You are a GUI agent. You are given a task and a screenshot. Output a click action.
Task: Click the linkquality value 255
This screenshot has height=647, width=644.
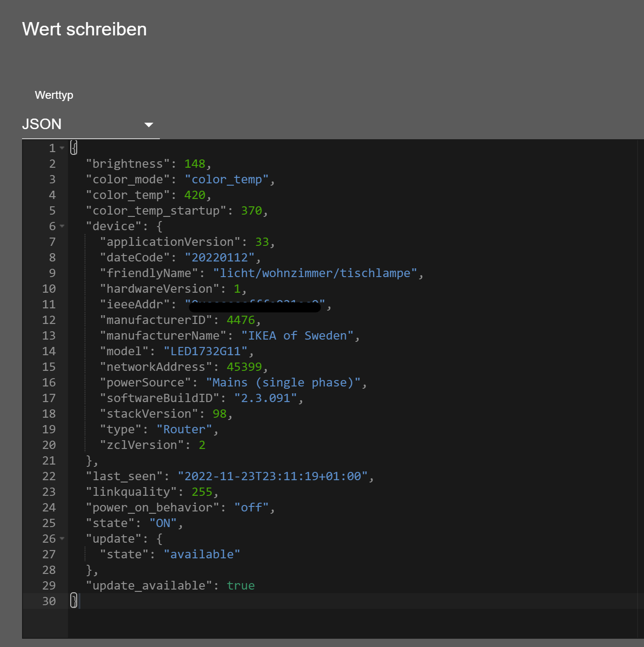click(x=202, y=492)
